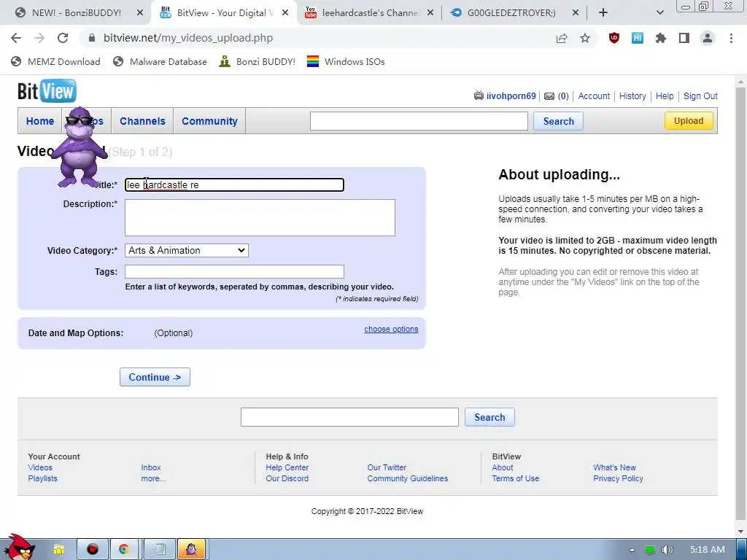Click the BitView logo

click(x=47, y=91)
